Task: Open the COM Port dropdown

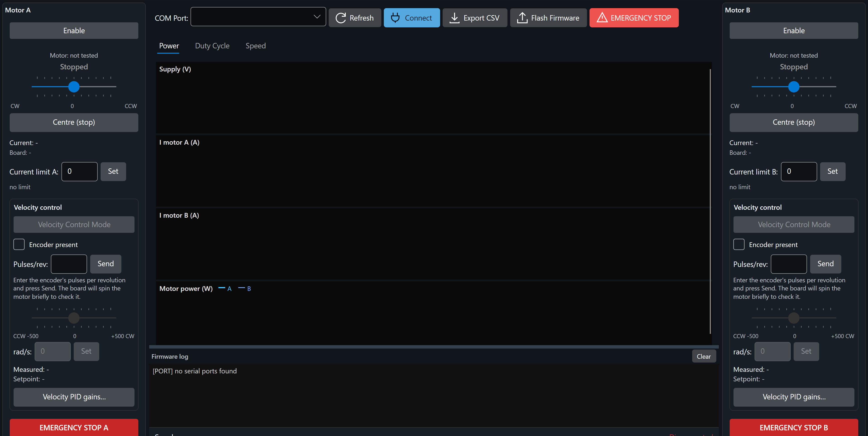Action: 258,17
